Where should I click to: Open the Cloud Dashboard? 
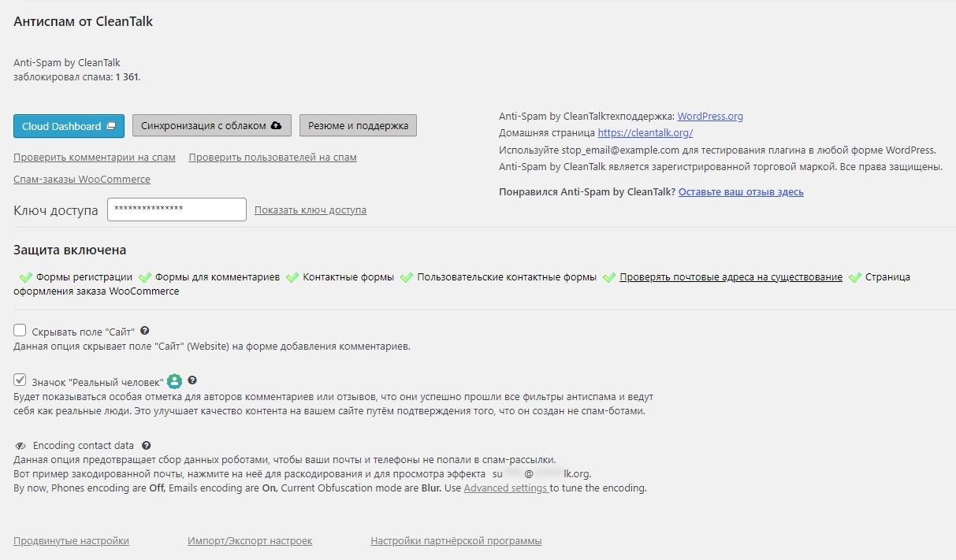click(69, 125)
